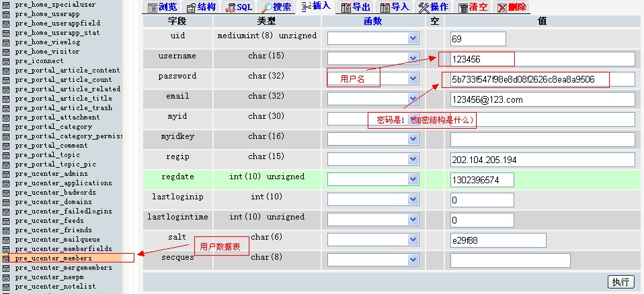The height and width of the screenshot is (294, 644).
Task: Open the pre_ucenter_newpm table link
Action: 49,277
